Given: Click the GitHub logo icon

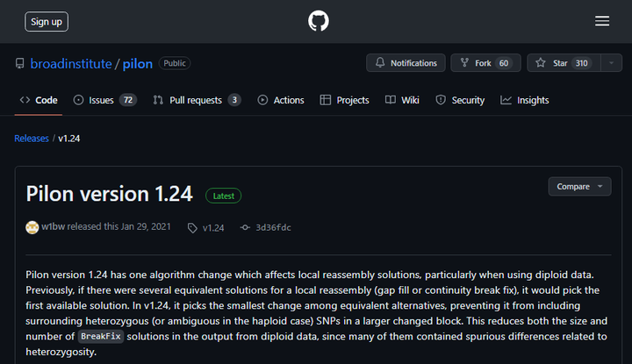Looking at the screenshot, I should (x=319, y=21).
